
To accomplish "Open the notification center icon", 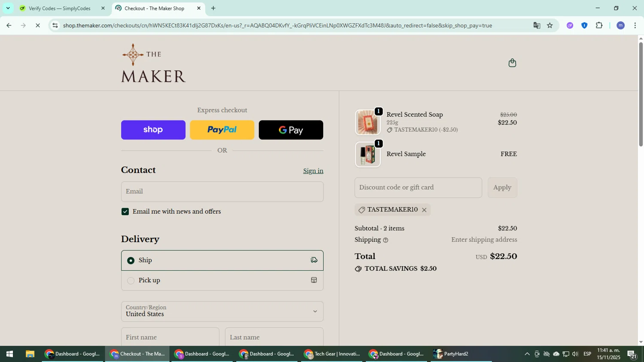I will [x=632, y=354].
